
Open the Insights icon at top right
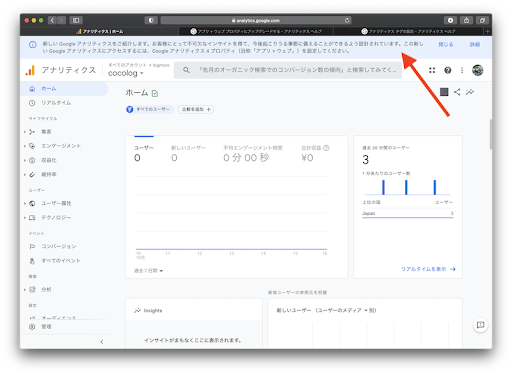[470, 92]
